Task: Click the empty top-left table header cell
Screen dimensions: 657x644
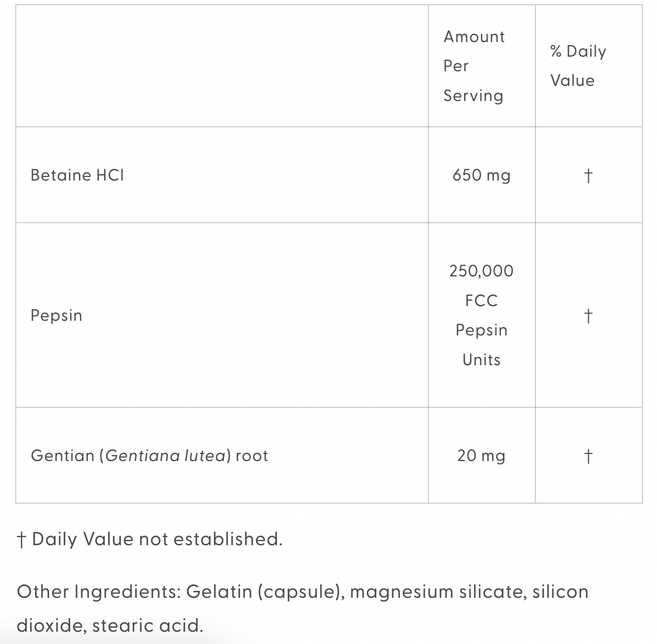Action: tap(222, 66)
